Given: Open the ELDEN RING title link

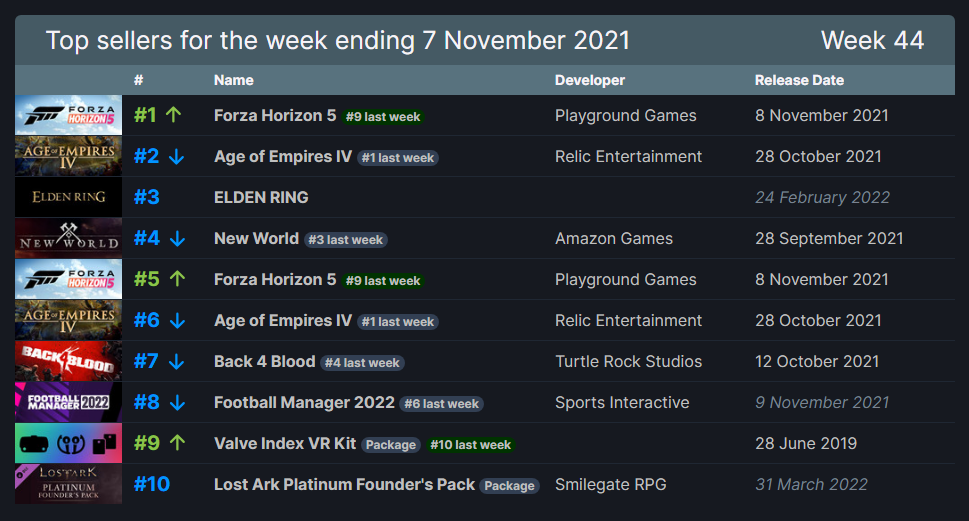Looking at the screenshot, I should 261,197.
